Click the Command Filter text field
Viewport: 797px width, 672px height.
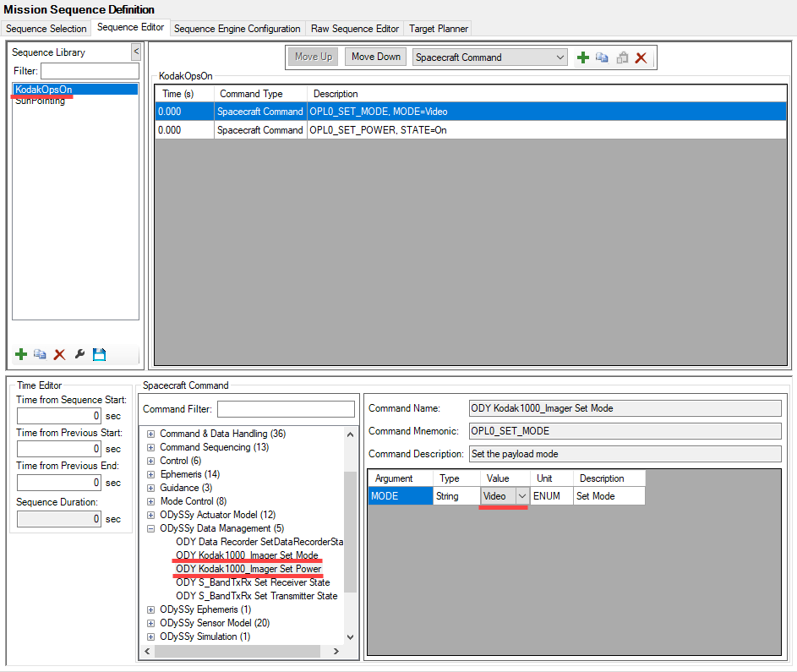tap(286, 409)
